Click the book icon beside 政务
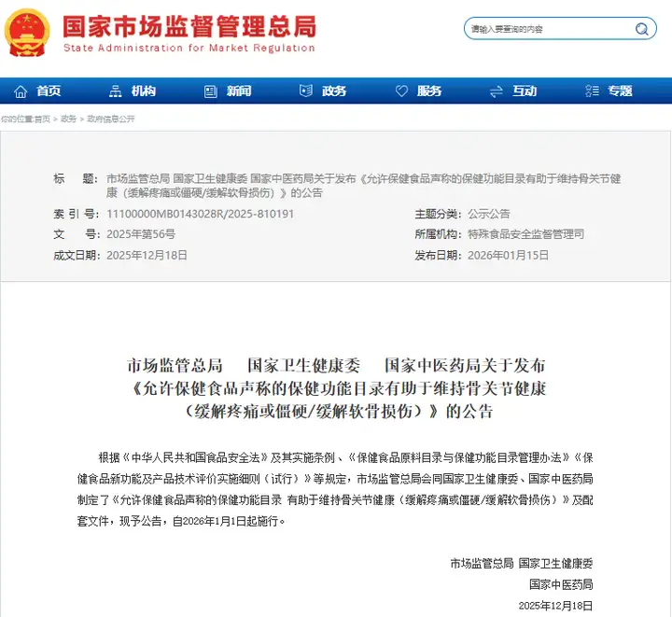 coord(305,91)
